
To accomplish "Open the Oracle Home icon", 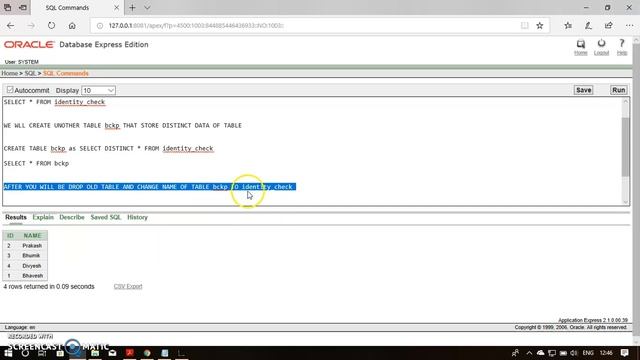I will 580,44.
